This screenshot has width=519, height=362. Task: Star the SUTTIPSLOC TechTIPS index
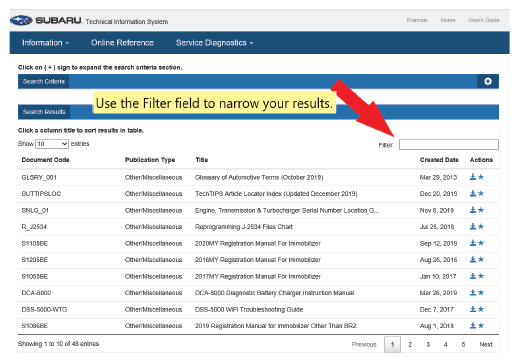coord(481,193)
